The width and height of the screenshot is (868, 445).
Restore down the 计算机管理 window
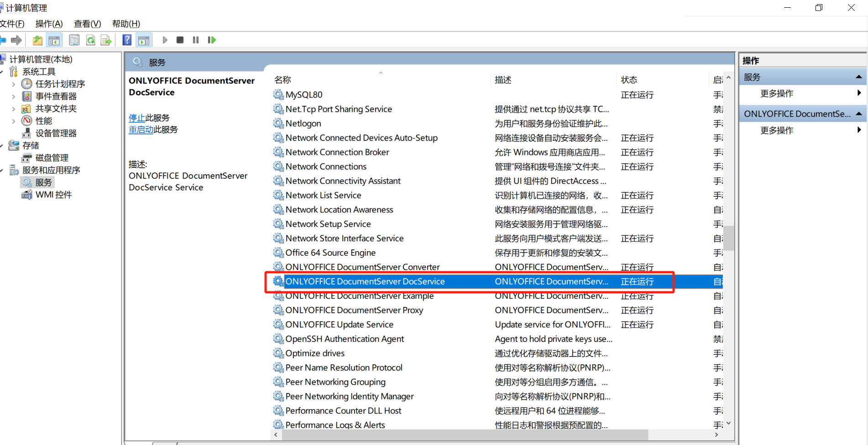pos(819,8)
